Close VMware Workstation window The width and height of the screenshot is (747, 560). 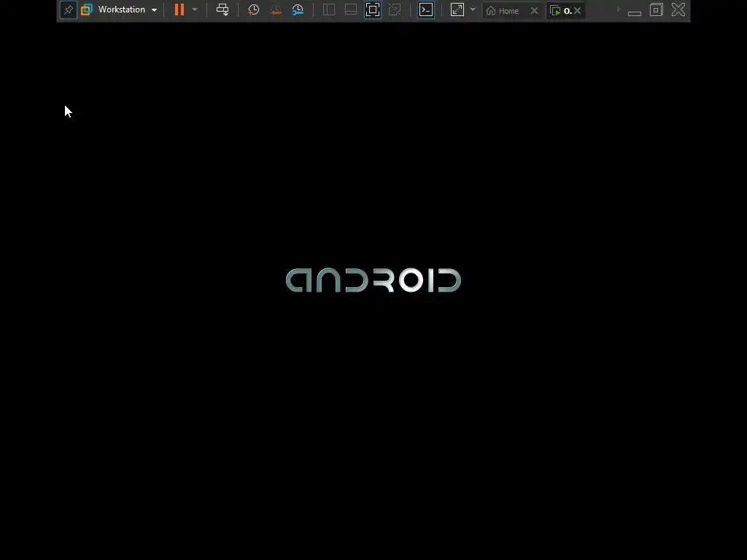point(678,9)
